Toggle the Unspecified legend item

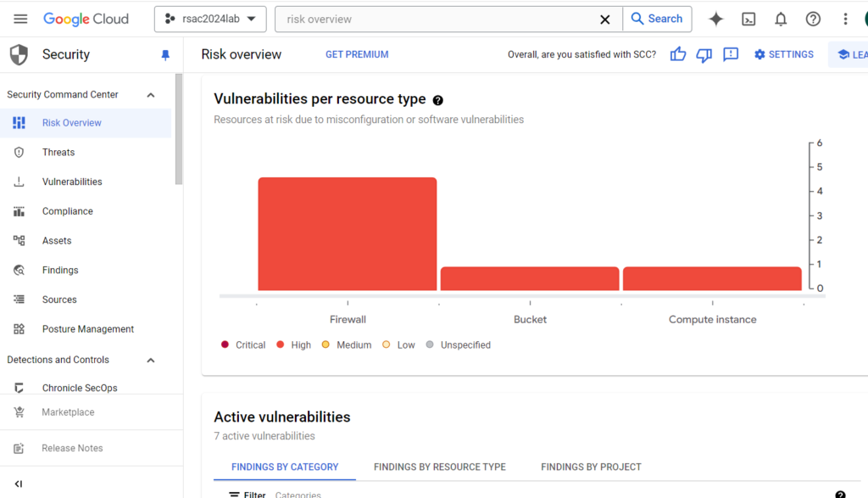(x=459, y=344)
